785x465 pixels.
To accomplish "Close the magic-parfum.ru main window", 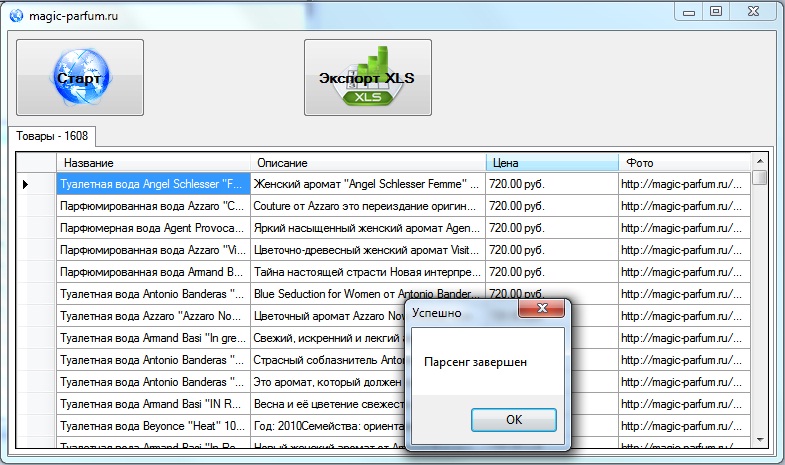I will [753, 11].
